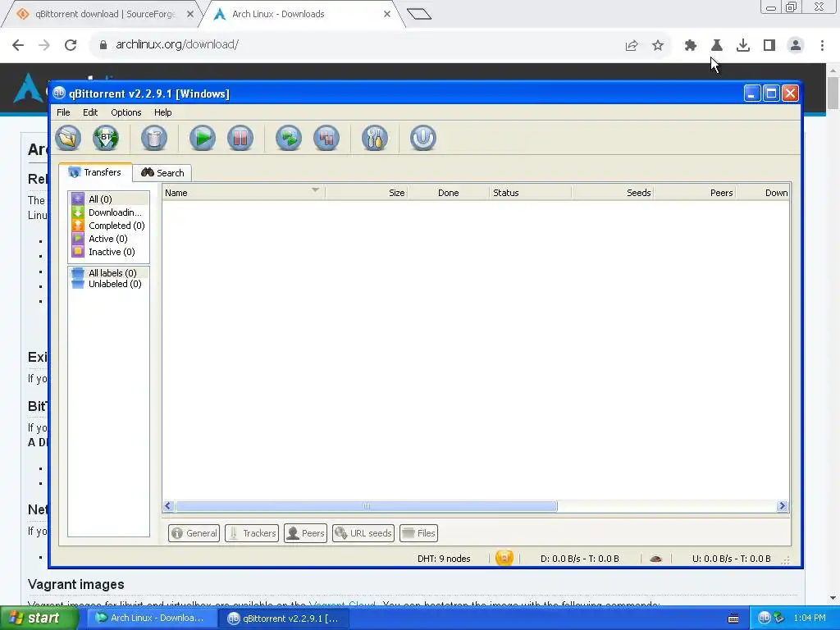
Task: Sort torrents by Seeds column
Action: (x=613, y=192)
